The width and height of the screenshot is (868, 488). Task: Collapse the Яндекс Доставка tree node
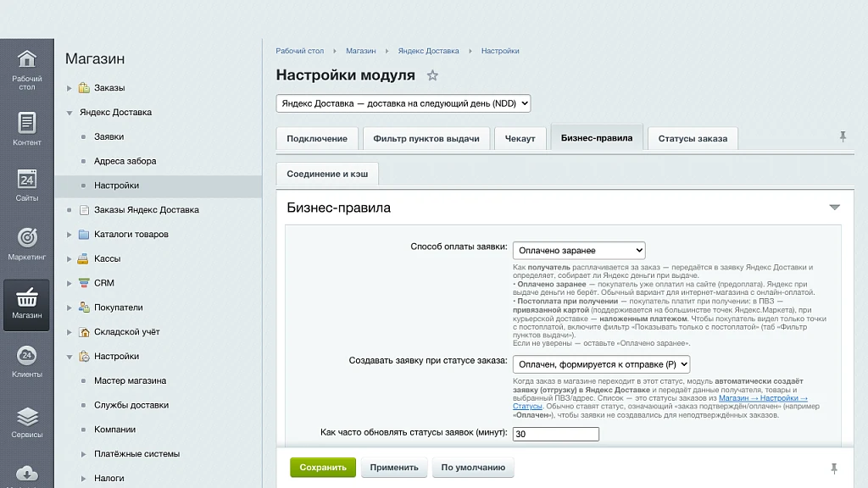coord(70,113)
